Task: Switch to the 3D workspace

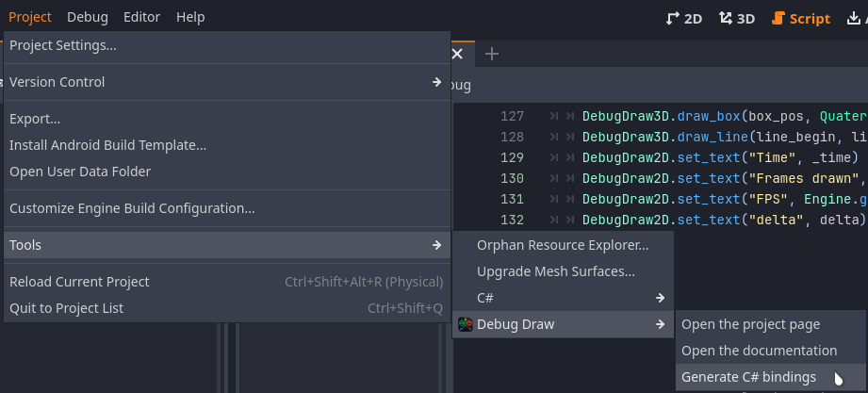Action: (737, 18)
